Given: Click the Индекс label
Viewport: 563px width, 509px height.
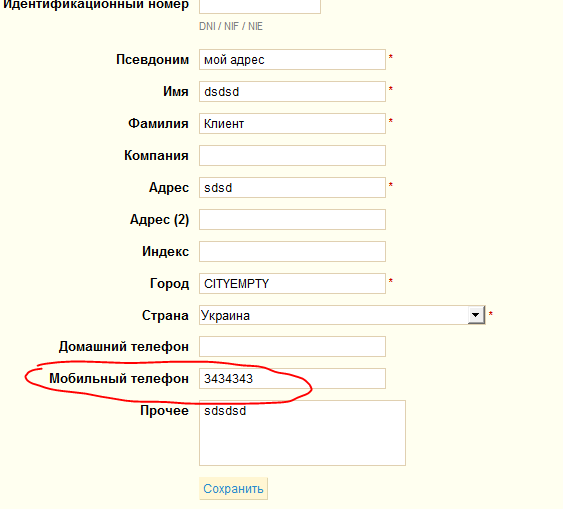Looking at the screenshot, I should tap(166, 251).
